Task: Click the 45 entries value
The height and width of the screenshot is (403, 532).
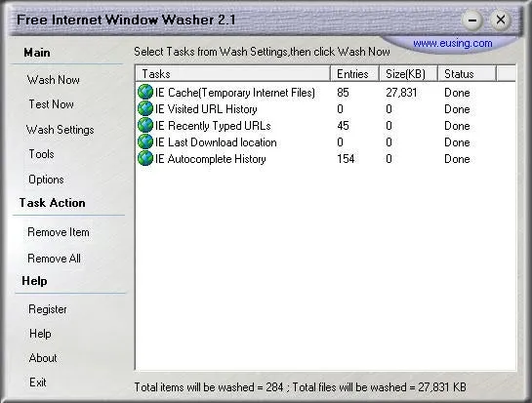Action: coord(343,126)
